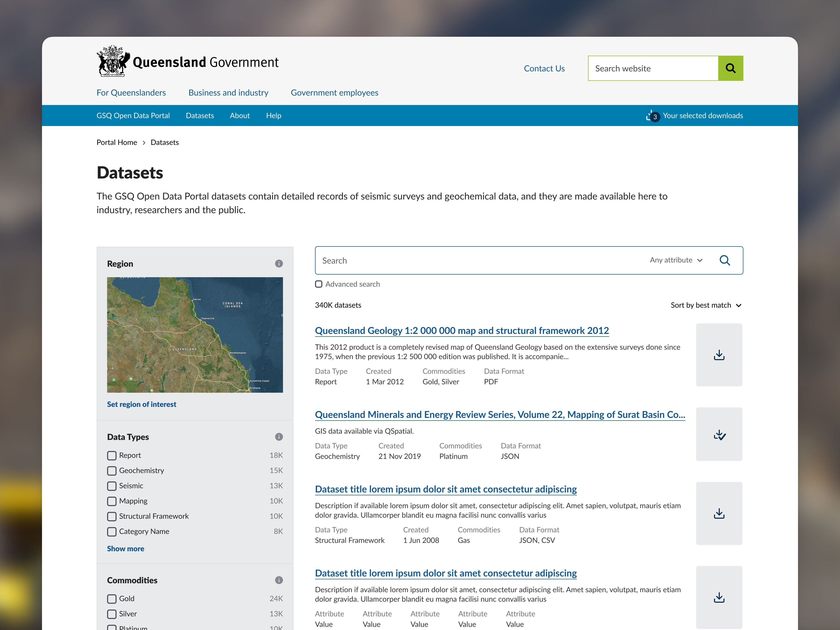Open the Any attribute dropdown
The height and width of the screenshot is (630, 840).
676,260
